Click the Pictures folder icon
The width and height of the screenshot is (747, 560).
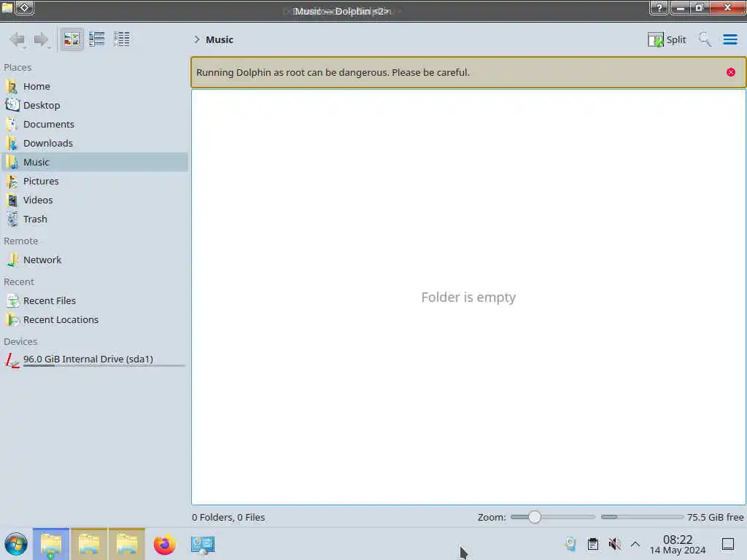pyautogui.click(x=12, y=182)
